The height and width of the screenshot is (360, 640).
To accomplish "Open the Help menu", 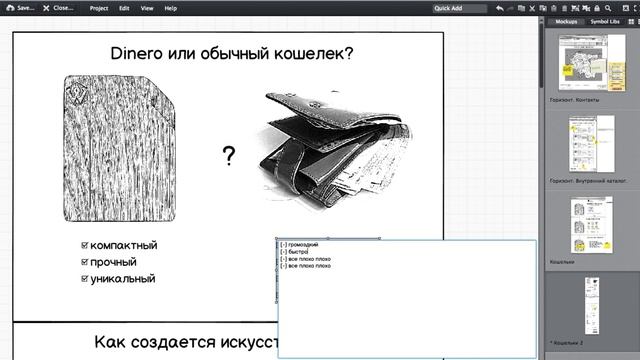I will point(171,8).
